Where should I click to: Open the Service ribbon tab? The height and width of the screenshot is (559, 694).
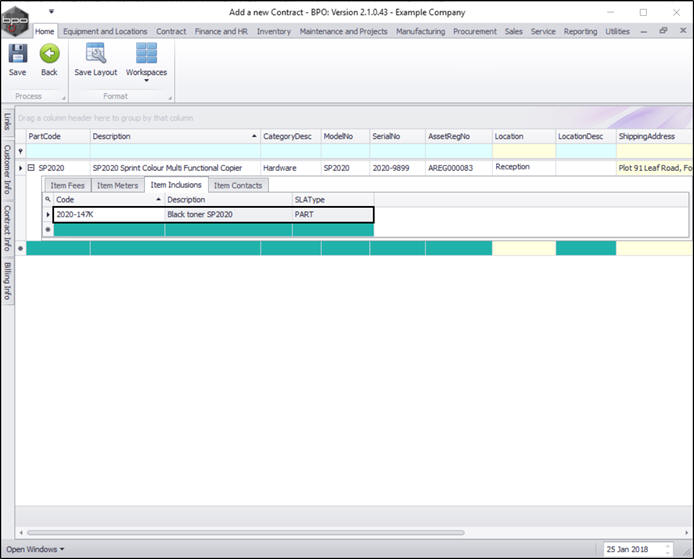(x=543, y=31)
